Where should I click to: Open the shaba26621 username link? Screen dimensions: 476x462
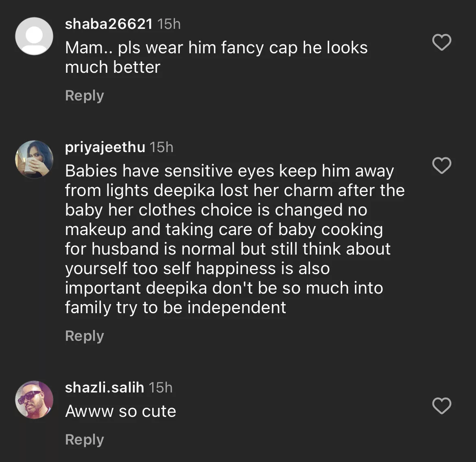[109, 24]
